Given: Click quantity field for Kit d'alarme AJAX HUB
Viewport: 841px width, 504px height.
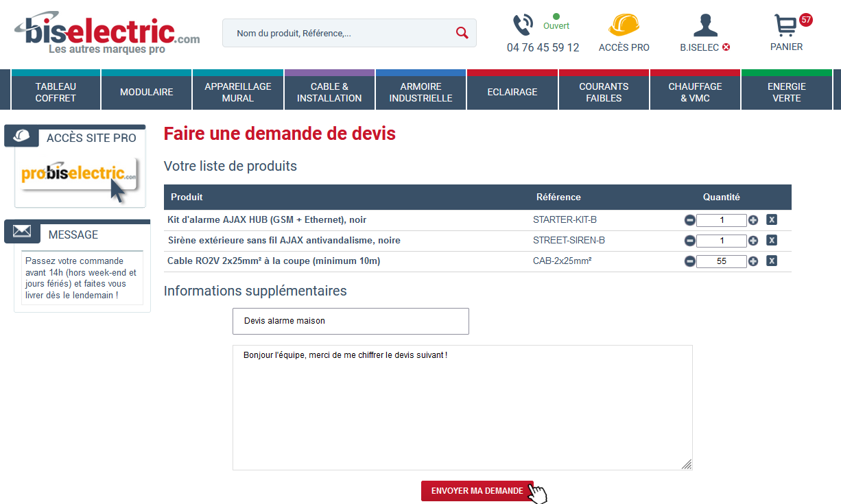Looking at the screenshot, I should (721, 220).
